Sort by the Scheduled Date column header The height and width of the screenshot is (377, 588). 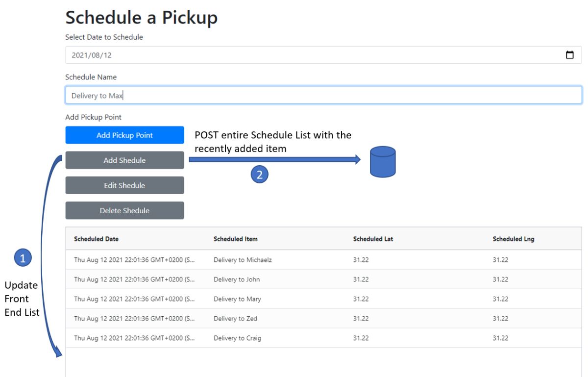click(x=96, y=239)
